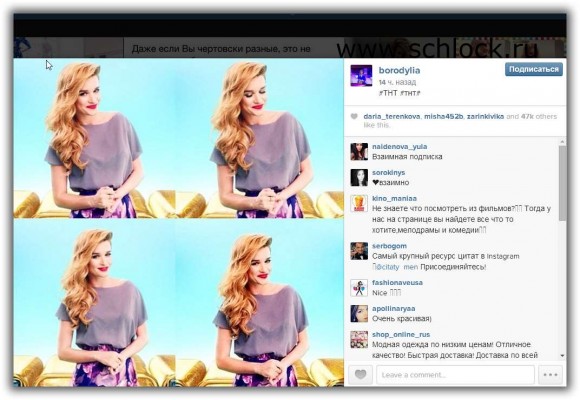
Task: Click sorokinys's avatar thumbnail
Action: point(359,178)
